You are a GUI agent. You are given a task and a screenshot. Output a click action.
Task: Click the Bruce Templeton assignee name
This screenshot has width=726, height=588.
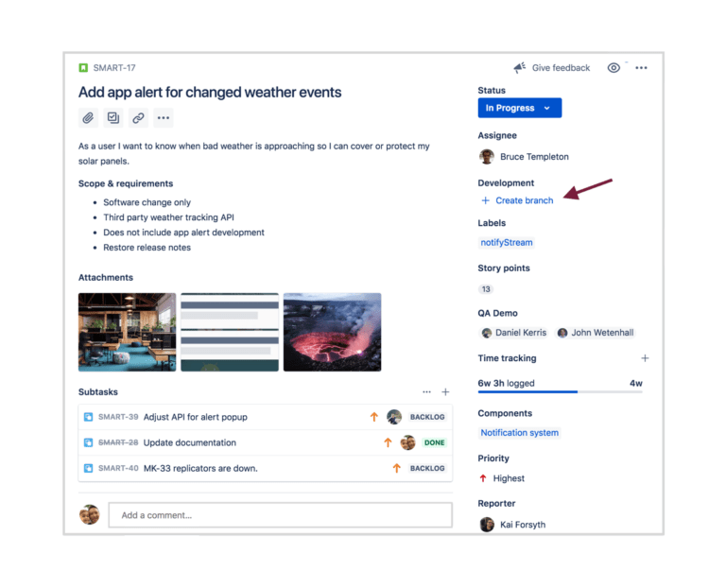[534, 157]
